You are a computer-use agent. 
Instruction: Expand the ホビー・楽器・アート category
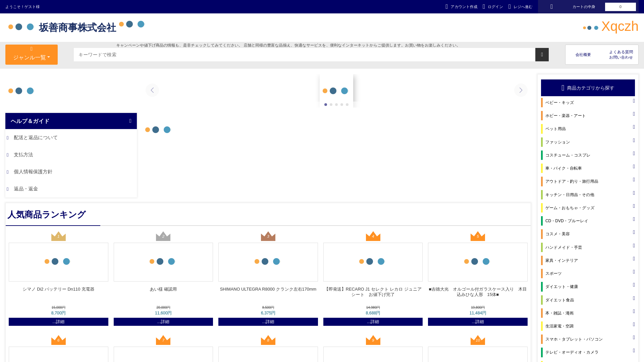click(634, 114)
